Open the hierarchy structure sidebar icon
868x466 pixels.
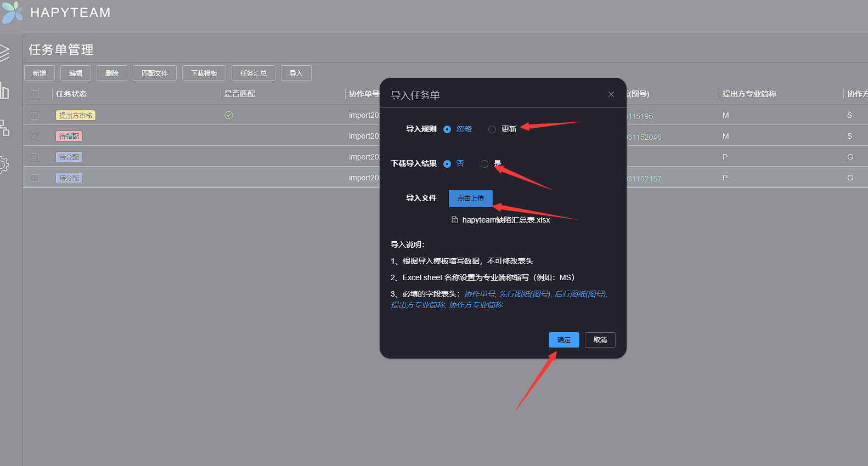4,128
